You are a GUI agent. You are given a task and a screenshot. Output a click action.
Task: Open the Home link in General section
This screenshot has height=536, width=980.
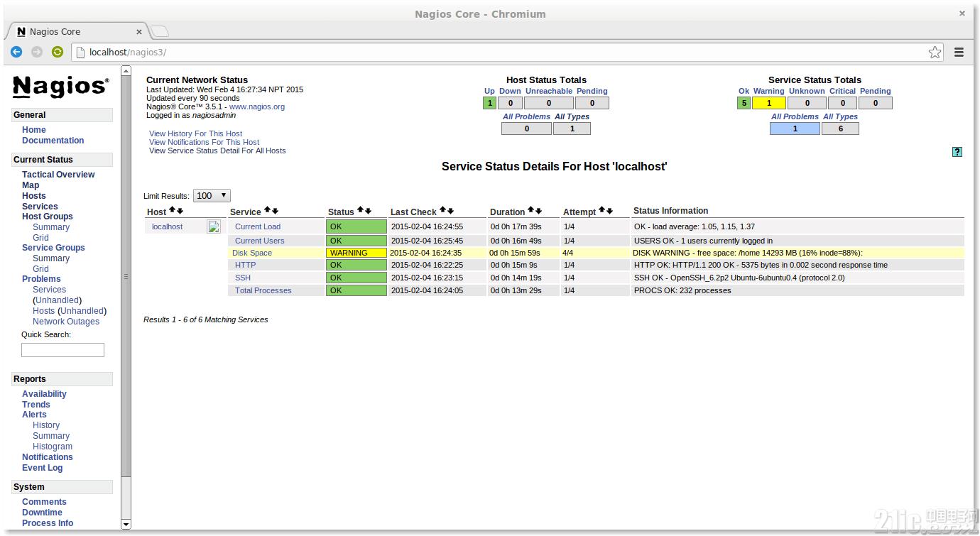tap(33, 130)
